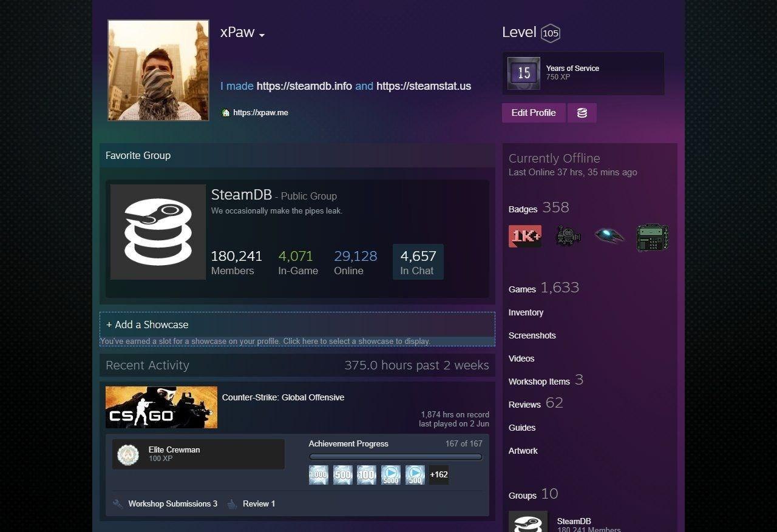Click the green house icon beside xpaw.me
The height and width of the screenshot is (532, 777).
tap(226, 113)
